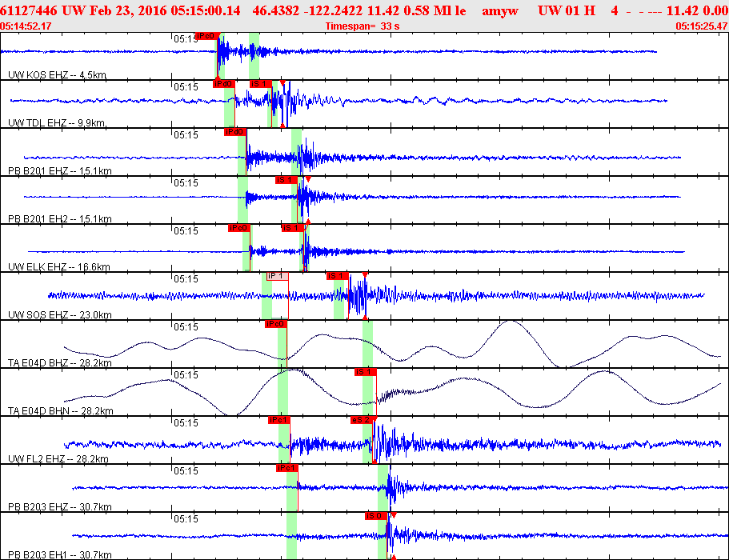Click the 'UW 01 H' text in the header
Viewport: 729px width, 560px height.
point(567,10)
